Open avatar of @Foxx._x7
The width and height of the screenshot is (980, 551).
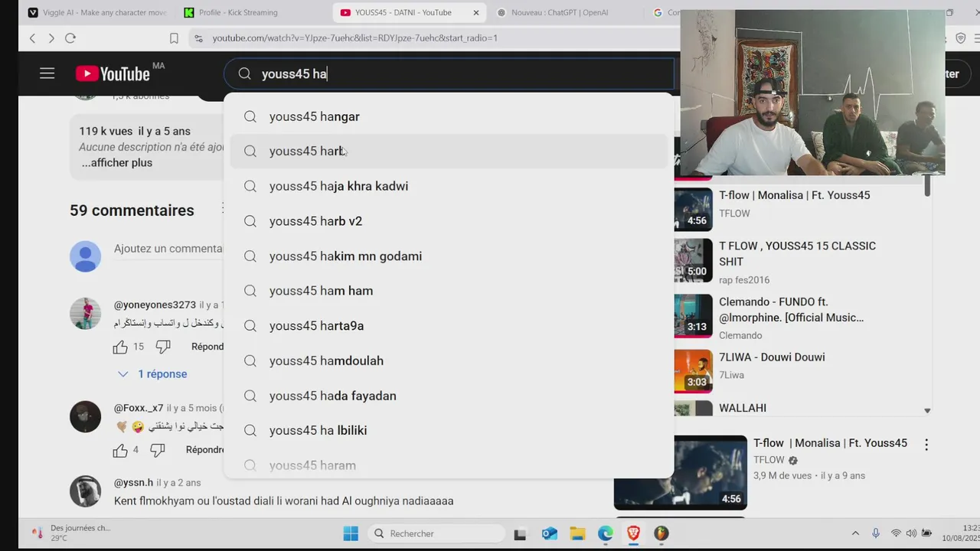(x=85, y=417)
